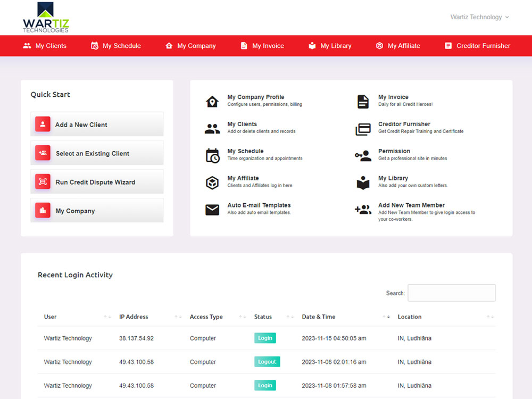Image resolution: width=532 pixels, height=399 pixels.
Task: Click the My Library reader icon in shortcuts
Action: (x=363, y=183)
